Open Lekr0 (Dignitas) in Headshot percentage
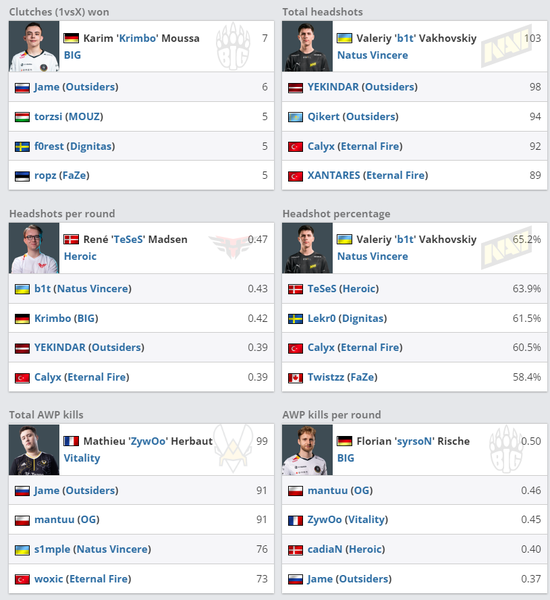This screenshot has width=550, height=600. click(x=347, y=318)
